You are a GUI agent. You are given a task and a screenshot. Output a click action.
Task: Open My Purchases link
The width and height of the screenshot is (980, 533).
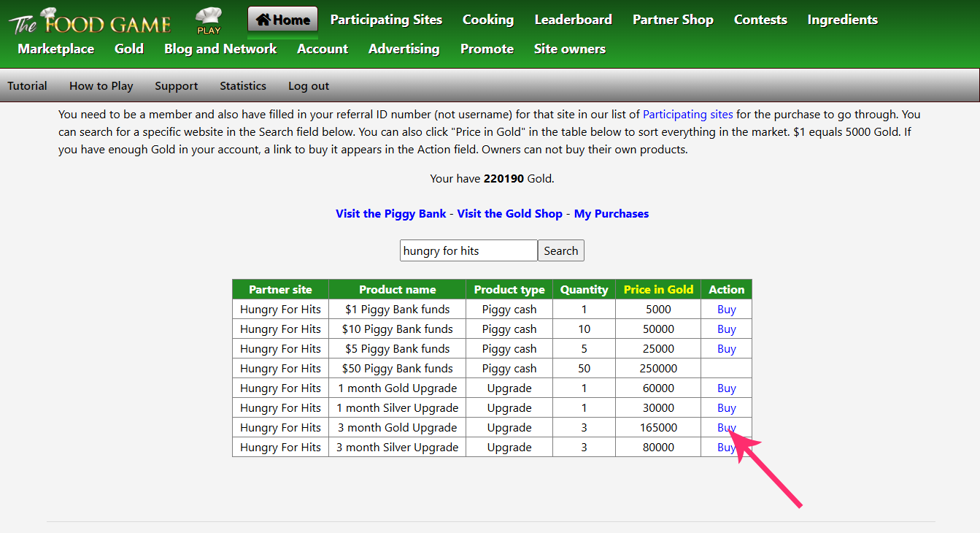(611, 214)
